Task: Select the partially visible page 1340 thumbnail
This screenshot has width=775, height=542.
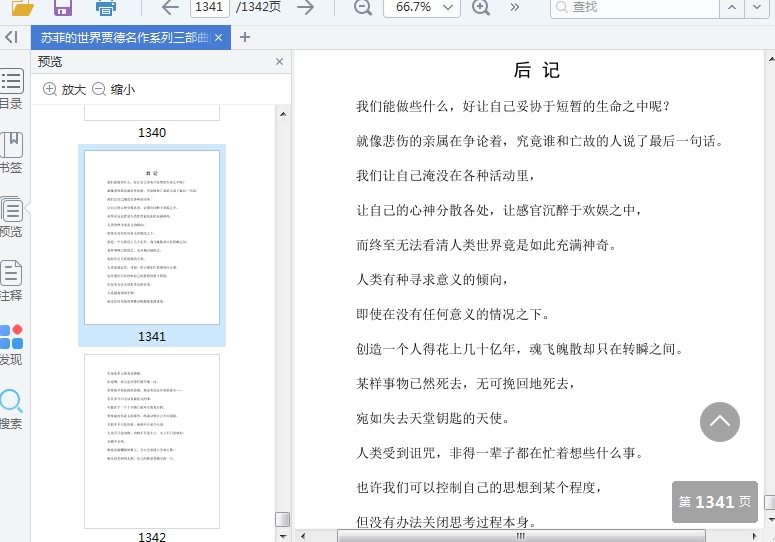Action: (x=152, y=113)
